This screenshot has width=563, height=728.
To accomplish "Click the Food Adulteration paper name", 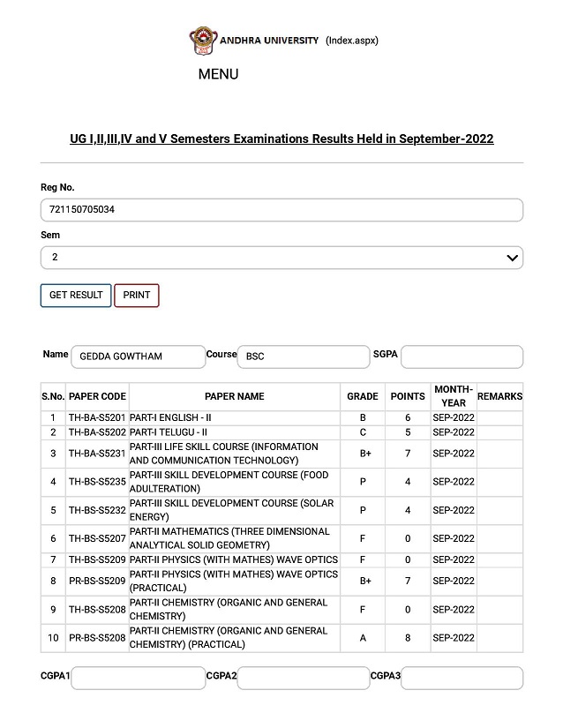I will click(229, 482).
